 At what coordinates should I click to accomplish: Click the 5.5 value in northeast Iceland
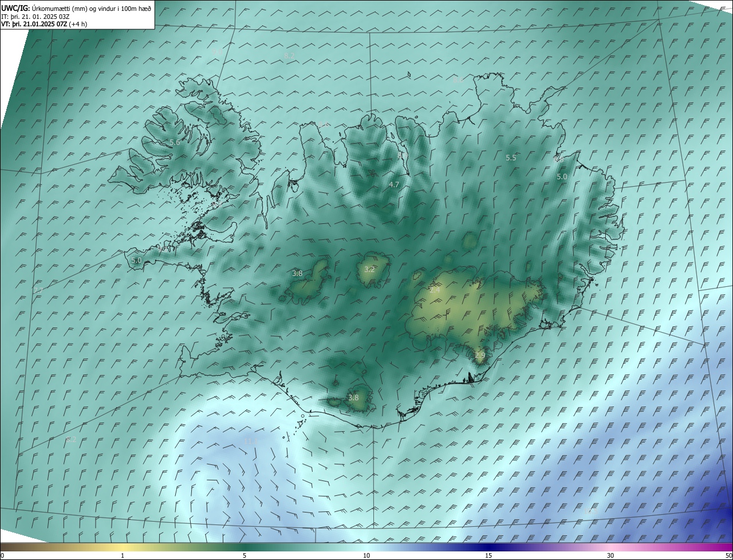(511, 157)
